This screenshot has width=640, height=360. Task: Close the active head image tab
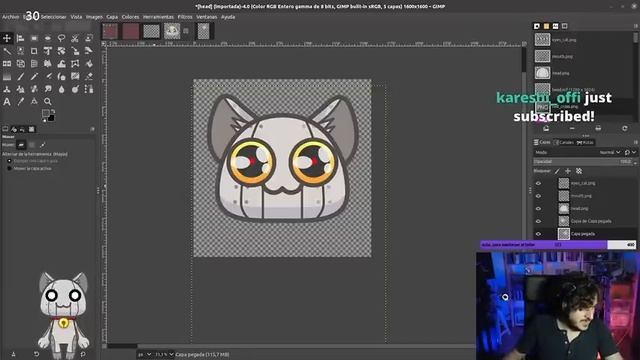coord(186,31)
